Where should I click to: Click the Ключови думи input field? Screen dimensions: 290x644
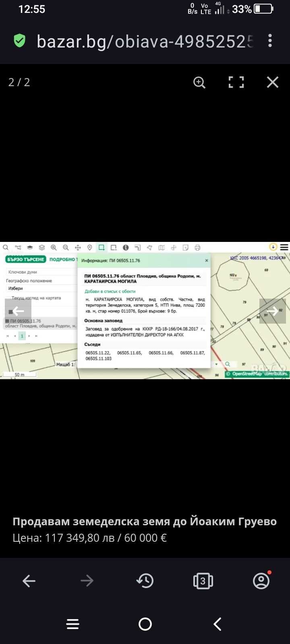click(42, 272)
